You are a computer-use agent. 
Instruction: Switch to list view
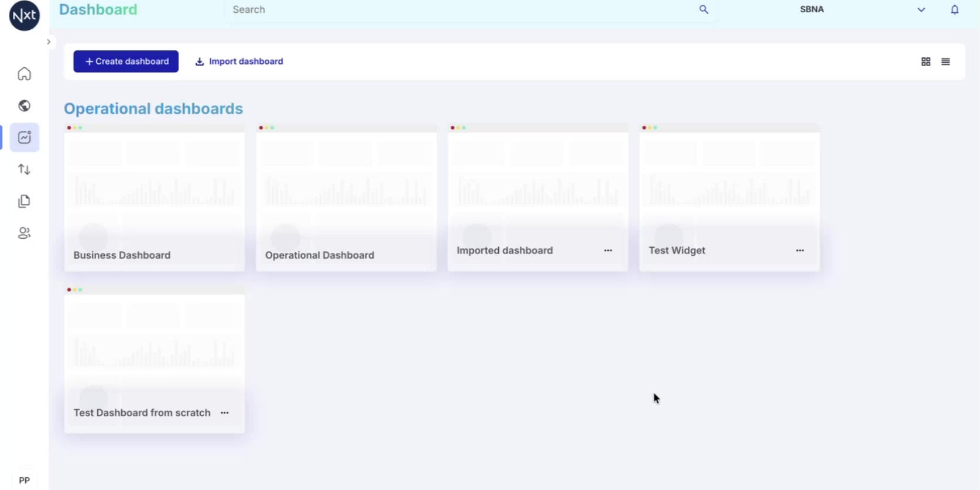coord(945,61)
